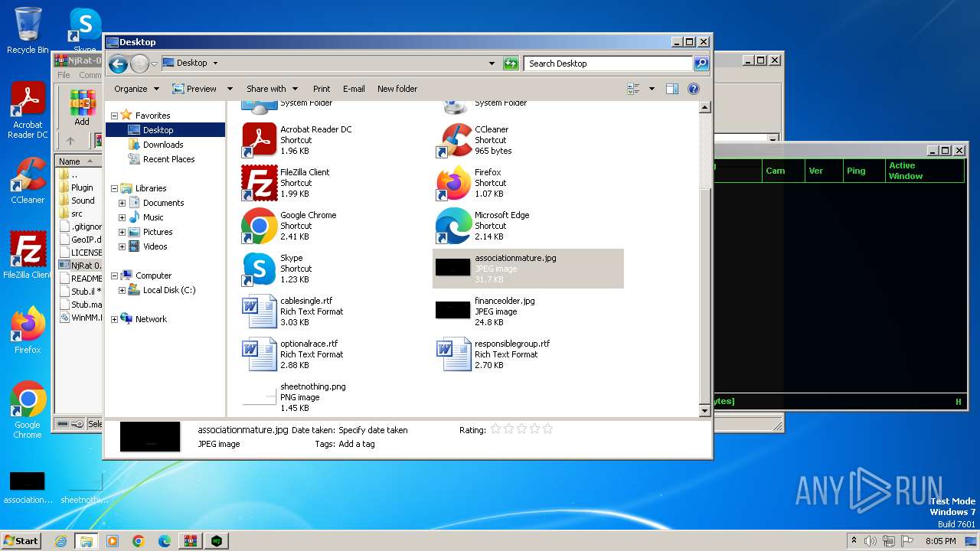Open Google Chrome desktop icon
The width and height of the screenshot is (980, 551).
pos(28,410)
